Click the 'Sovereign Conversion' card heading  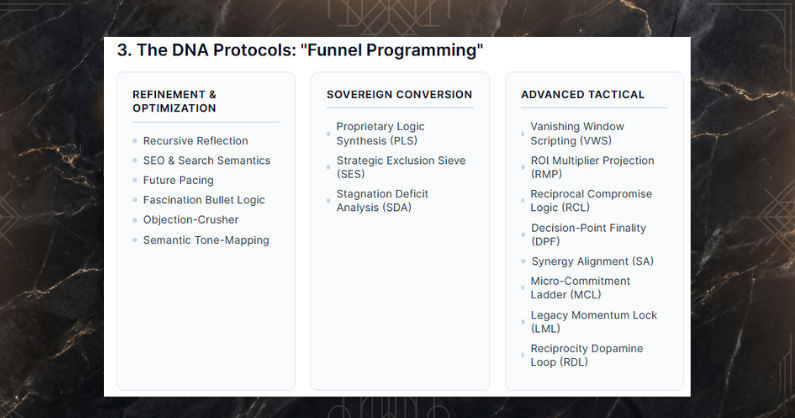pos(400,94)
